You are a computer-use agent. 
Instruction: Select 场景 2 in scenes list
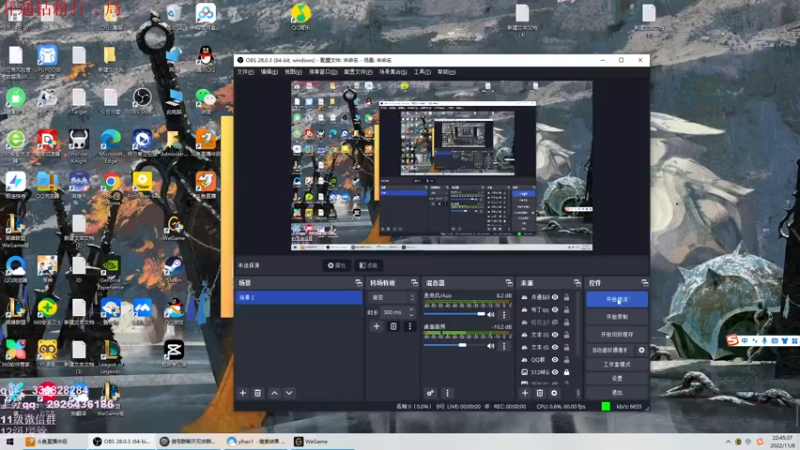(x=298, y=297)
